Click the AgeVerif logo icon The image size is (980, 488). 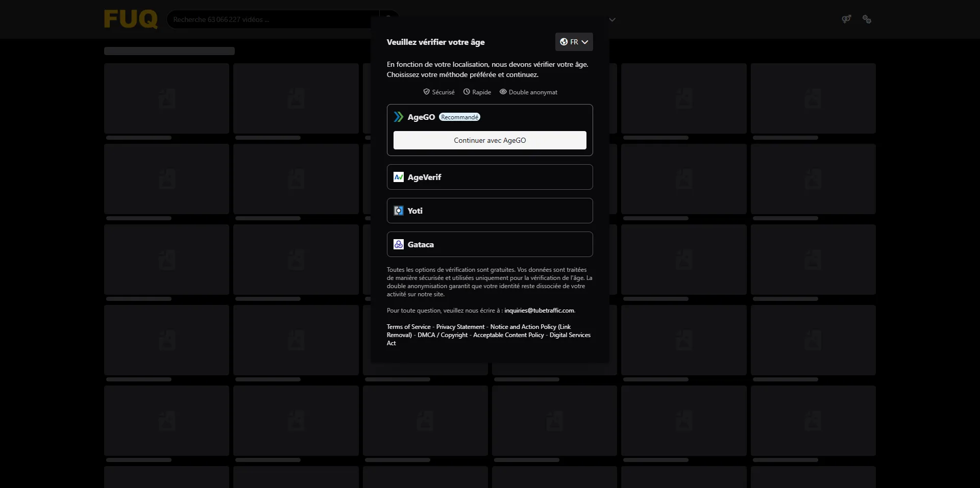[399, 177]
